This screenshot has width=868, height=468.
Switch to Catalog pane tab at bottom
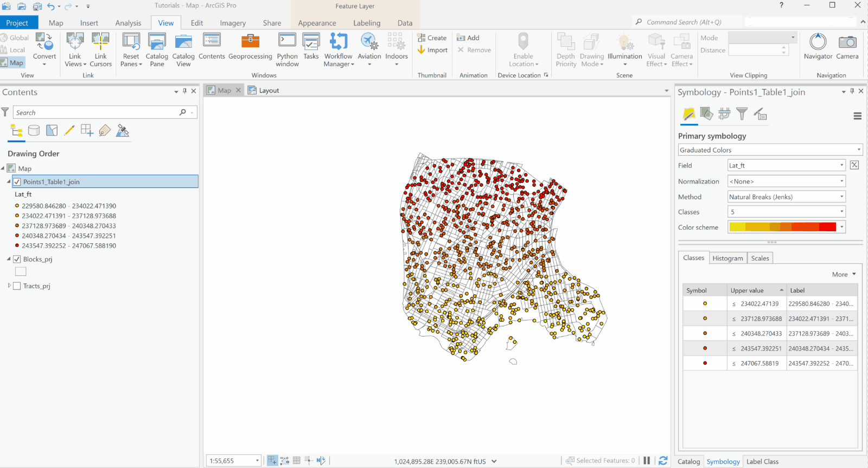688,461
